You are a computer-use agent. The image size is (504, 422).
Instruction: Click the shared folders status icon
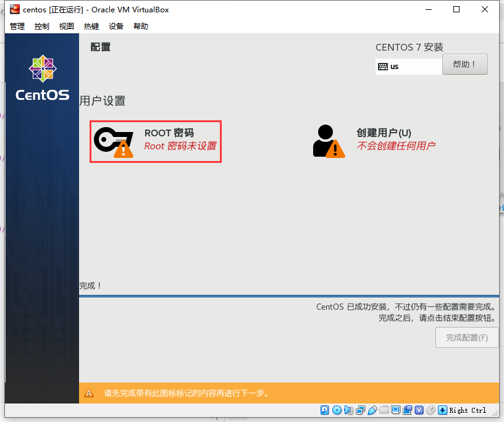[384, 410]
